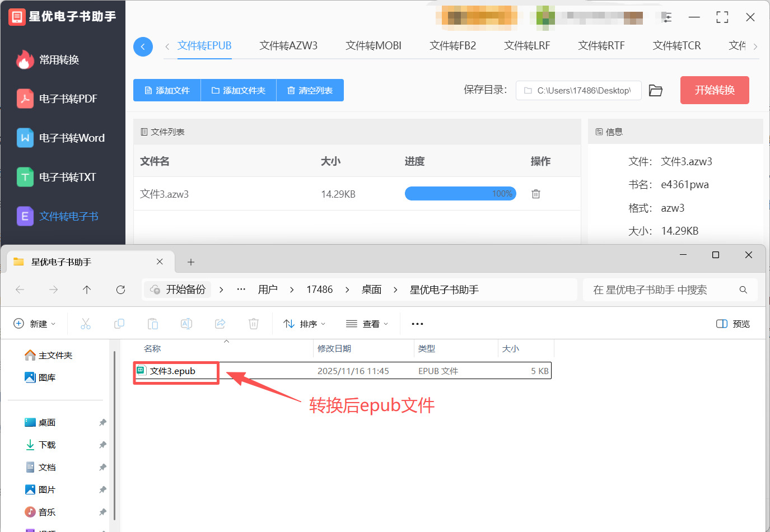Switch to the 文件转FB2 tab
The image size is (770, 532).
[452, 46]
